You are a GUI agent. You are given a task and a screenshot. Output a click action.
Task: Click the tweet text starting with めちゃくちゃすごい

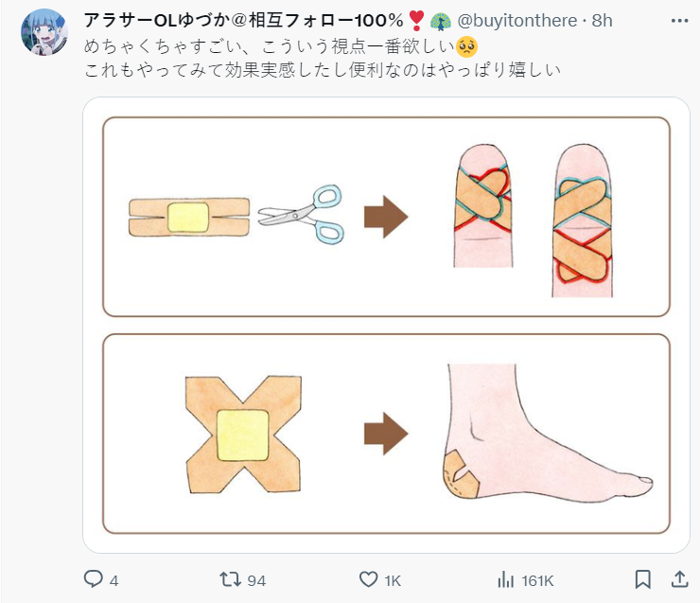pos(267,45)
